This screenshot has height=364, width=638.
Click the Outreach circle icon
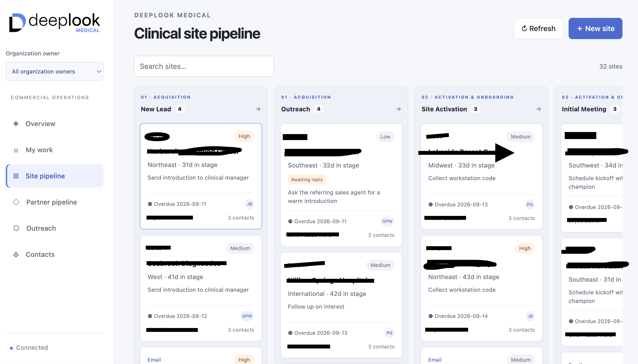pos(16,228)
